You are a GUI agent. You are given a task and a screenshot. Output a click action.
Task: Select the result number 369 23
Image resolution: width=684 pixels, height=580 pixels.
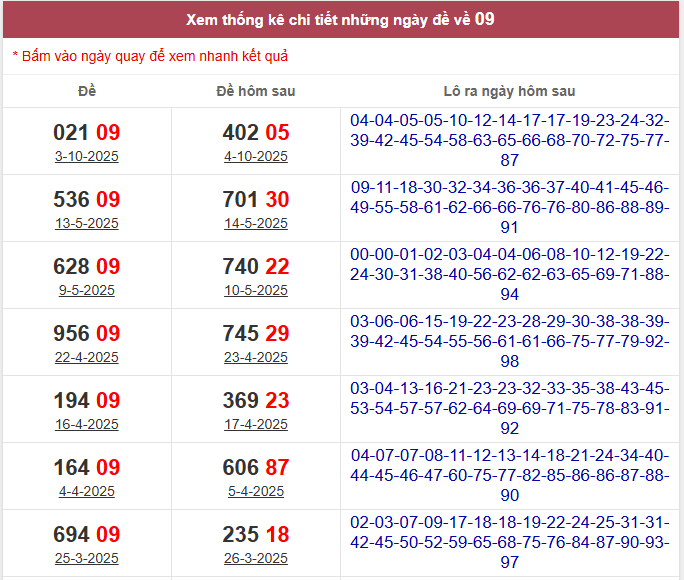256,400
